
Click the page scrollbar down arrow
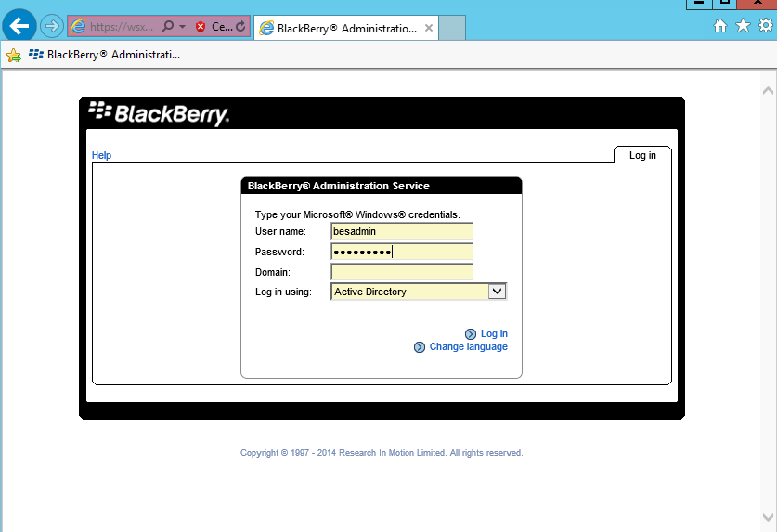(x=768, y=518)
